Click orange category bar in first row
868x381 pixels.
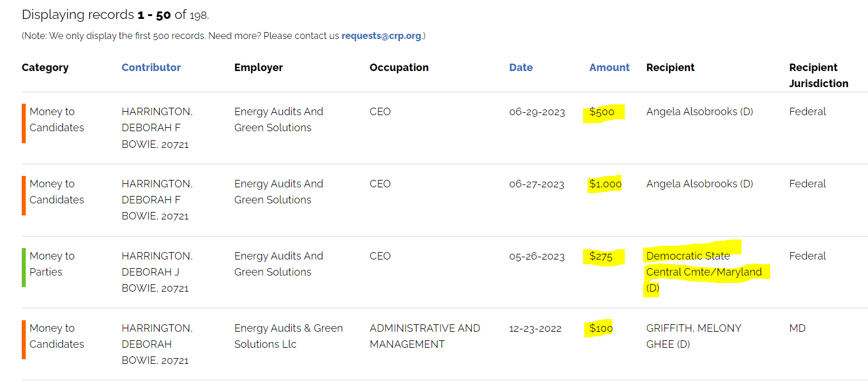pyautogui.click(x=24, y=123)
